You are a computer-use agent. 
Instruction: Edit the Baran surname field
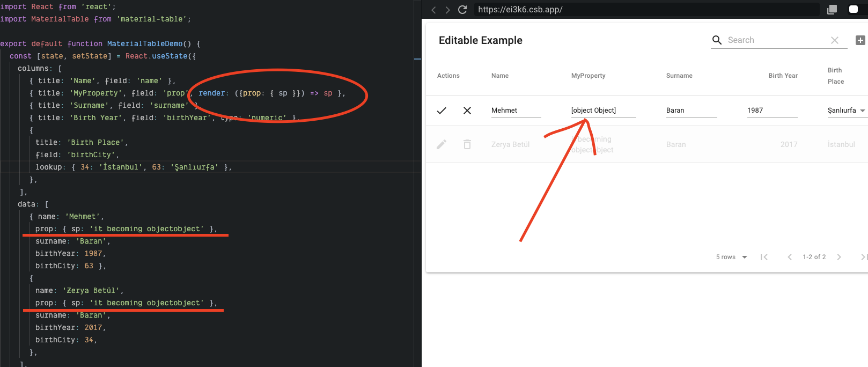click(x=692, y=111)
